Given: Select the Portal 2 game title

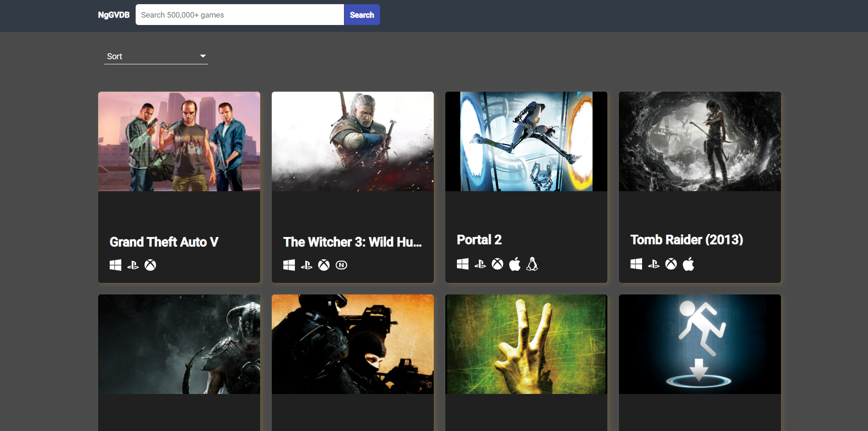Looking at the screenshot, I should point(479,240).
